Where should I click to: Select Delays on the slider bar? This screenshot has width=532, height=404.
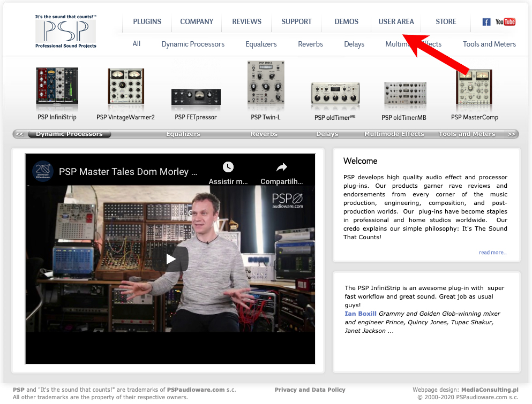pyautogui.click(x=327, y=134)
